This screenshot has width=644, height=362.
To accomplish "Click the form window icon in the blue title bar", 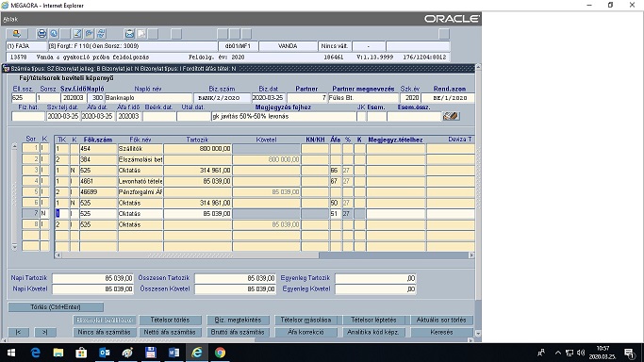I will coord(7,69).
